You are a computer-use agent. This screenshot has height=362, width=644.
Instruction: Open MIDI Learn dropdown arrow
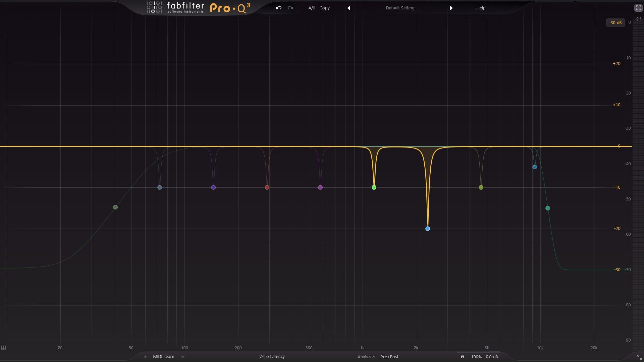click(x=183, y=357)
